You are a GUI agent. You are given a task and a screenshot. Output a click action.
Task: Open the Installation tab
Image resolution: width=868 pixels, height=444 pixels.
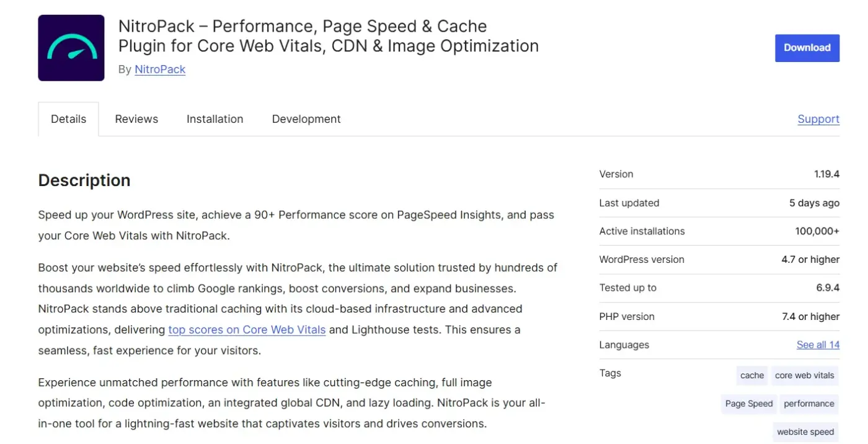[215, 119]
